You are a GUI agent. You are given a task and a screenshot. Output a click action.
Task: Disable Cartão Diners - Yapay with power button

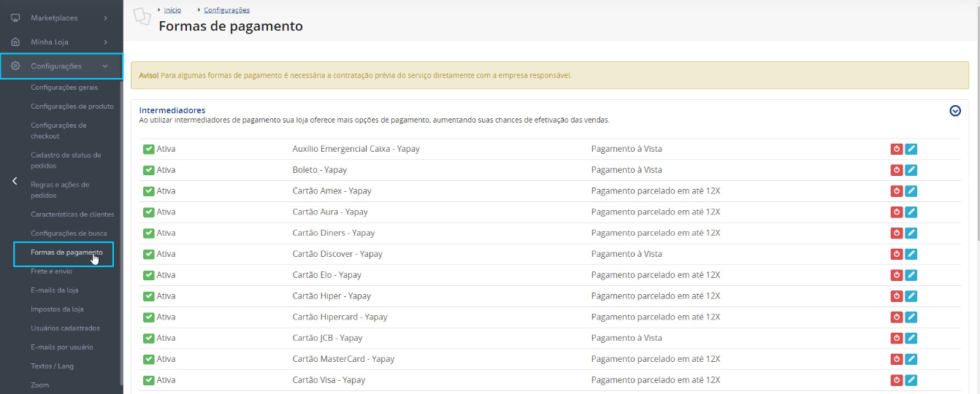897,233
